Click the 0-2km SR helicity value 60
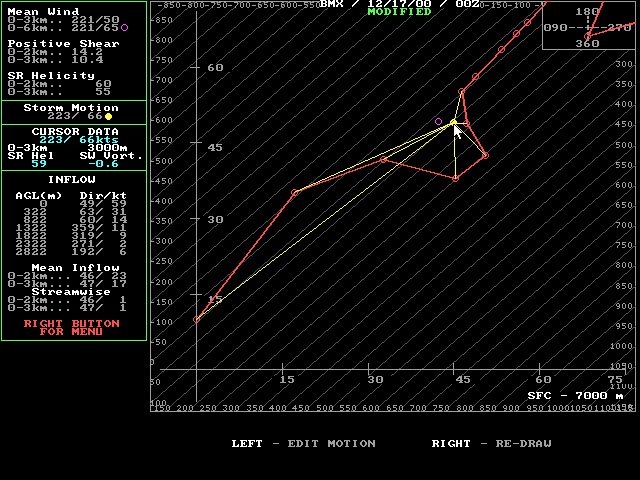 (x=103, y=84)
